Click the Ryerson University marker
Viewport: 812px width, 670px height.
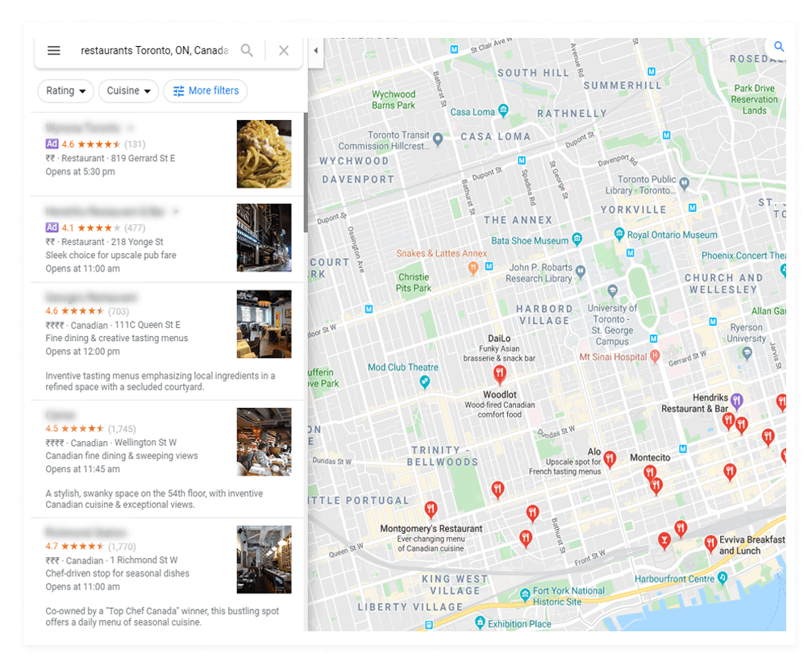click(746, 353)
